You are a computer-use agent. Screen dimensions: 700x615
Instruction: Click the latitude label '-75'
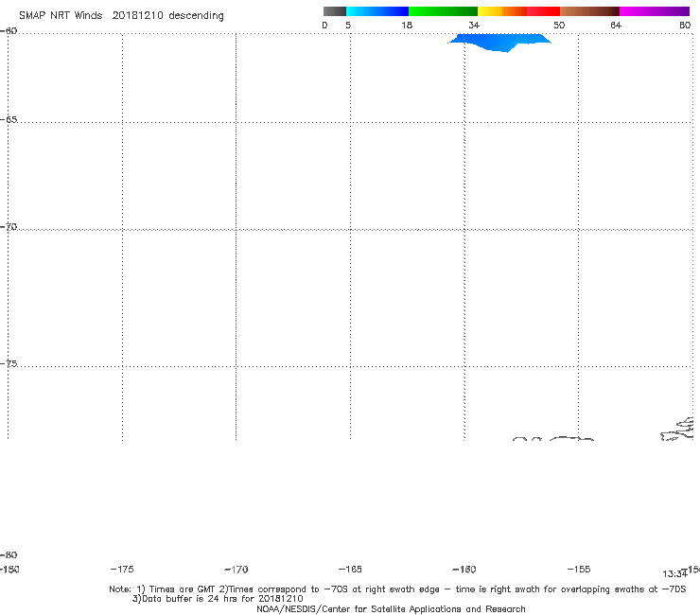point(9,363)
